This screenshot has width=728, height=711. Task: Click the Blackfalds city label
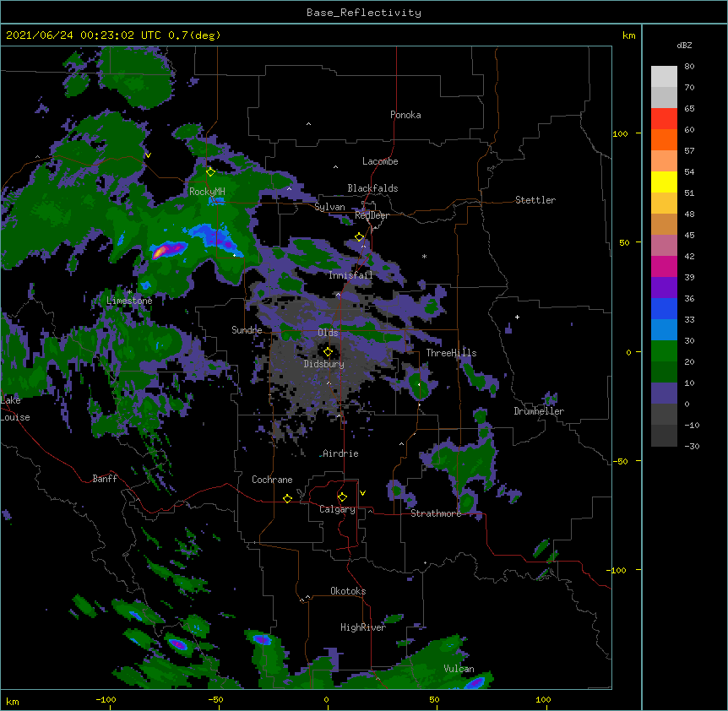pos(372,188)
